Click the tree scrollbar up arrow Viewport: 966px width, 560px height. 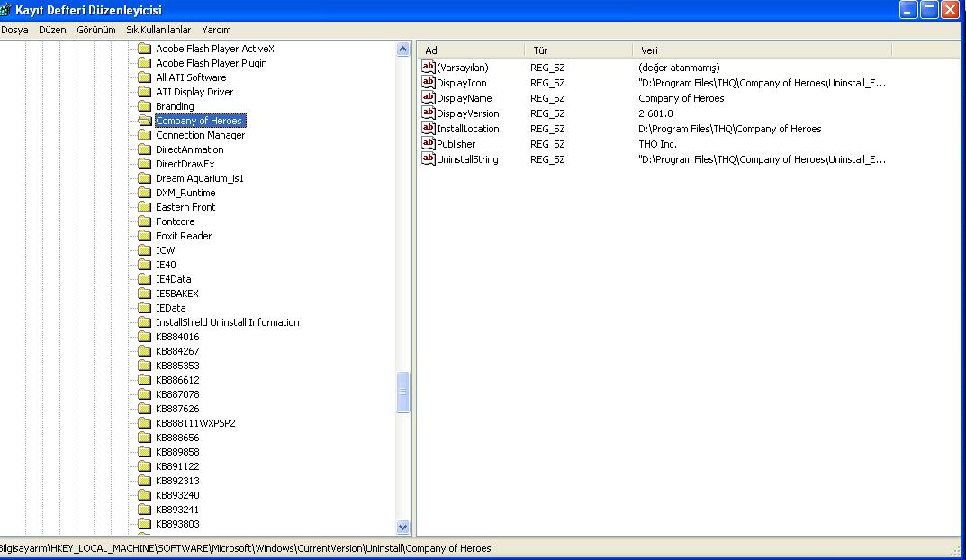pos(403,50)
